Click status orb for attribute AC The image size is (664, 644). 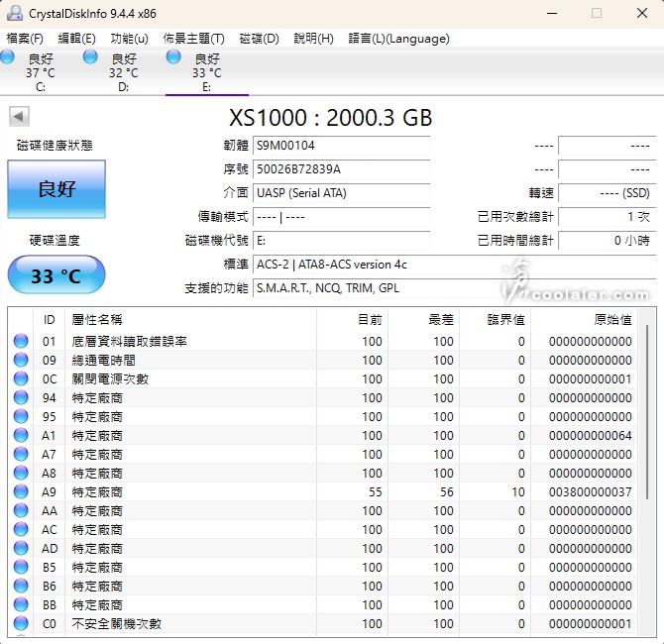click(x=21, y=529)
